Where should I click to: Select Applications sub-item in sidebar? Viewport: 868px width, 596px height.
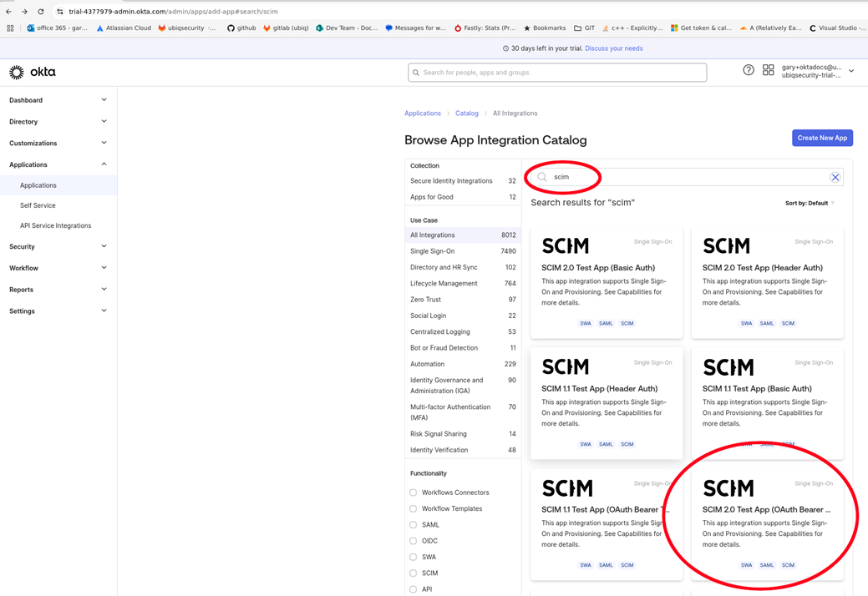pyautogui.click(x=58, y=185)
